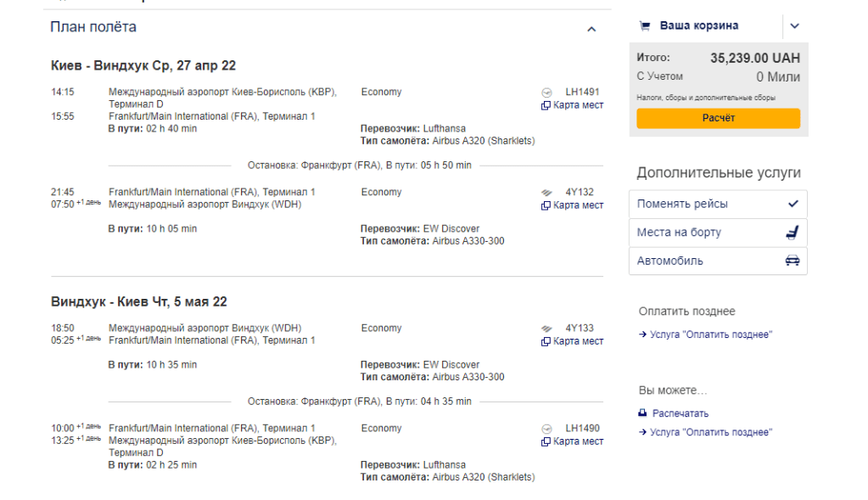Click seat map icon under flight LH1491
868x500 pixels.
tap(546, 105)
